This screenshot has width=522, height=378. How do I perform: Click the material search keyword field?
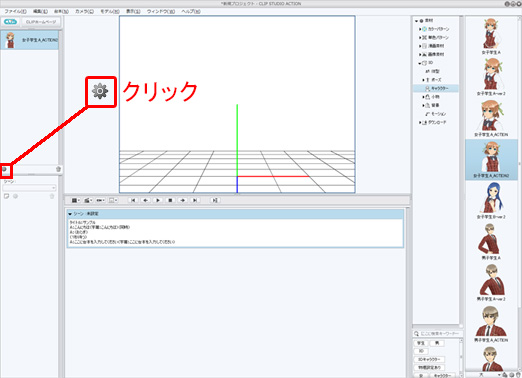439,333
